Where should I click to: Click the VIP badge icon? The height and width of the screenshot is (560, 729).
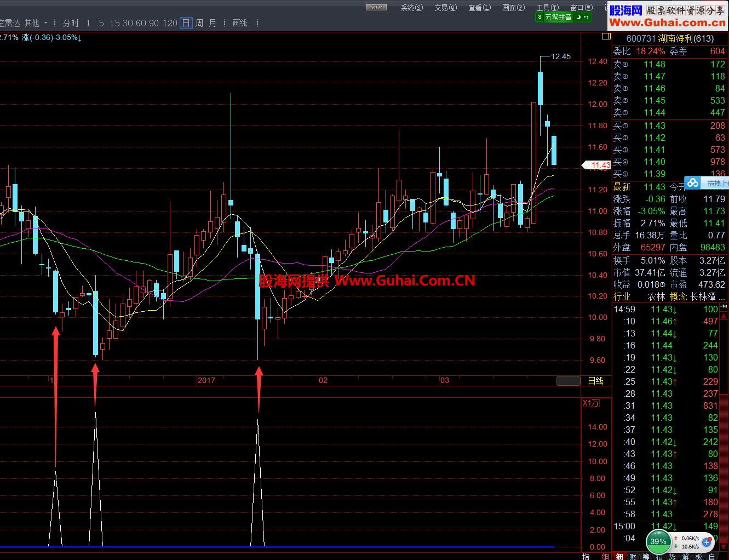[376, 7]
